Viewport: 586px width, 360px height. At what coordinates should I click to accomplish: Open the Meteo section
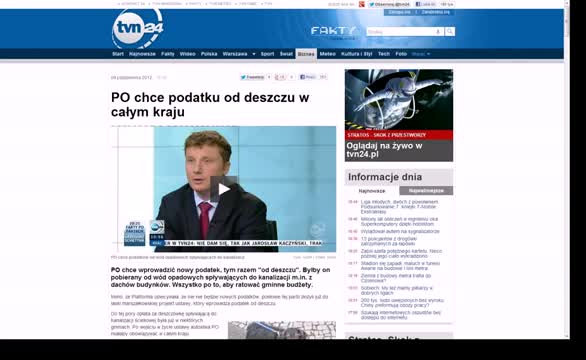327,54
